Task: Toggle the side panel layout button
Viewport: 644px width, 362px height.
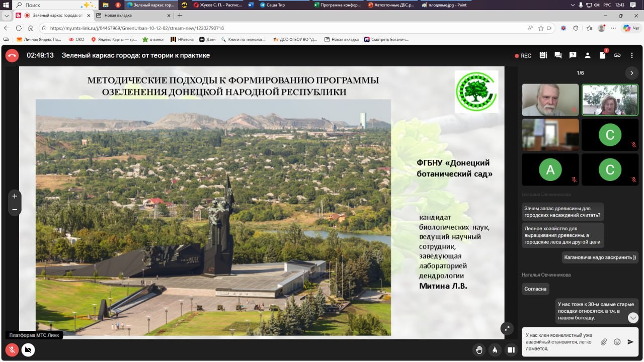Action: pos(511,349)
